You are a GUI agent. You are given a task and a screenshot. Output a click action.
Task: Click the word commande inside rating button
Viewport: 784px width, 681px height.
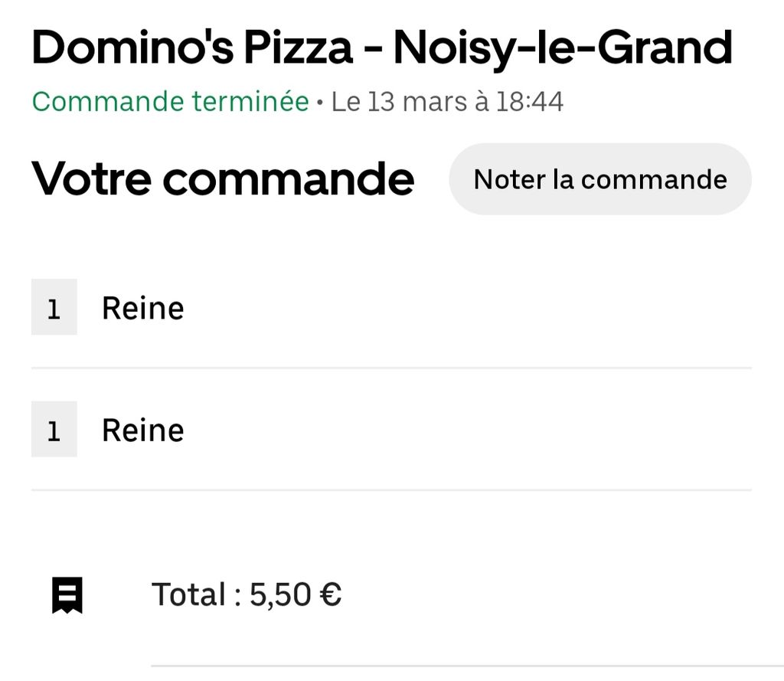[x=654, y=179]
